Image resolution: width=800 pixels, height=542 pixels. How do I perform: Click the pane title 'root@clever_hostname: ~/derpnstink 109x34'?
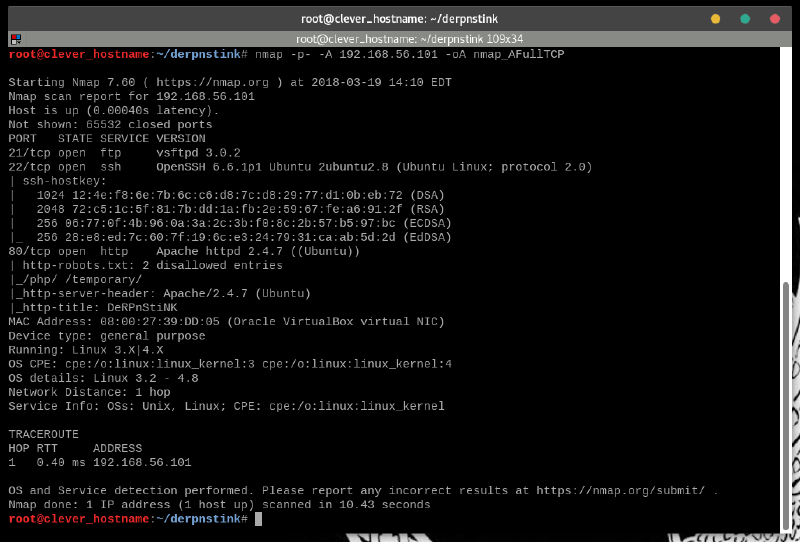pyautogui.click(x=409, y=39)
